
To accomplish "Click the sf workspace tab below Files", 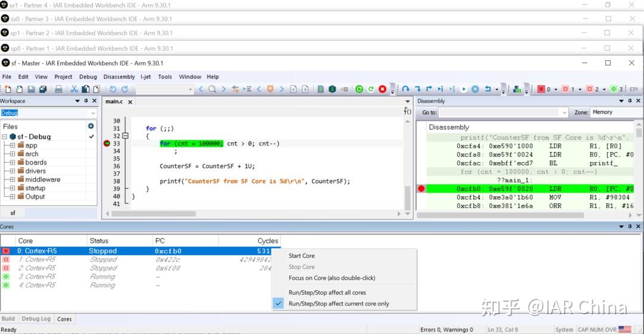I will pyautogui.click(x=13, y=213).
